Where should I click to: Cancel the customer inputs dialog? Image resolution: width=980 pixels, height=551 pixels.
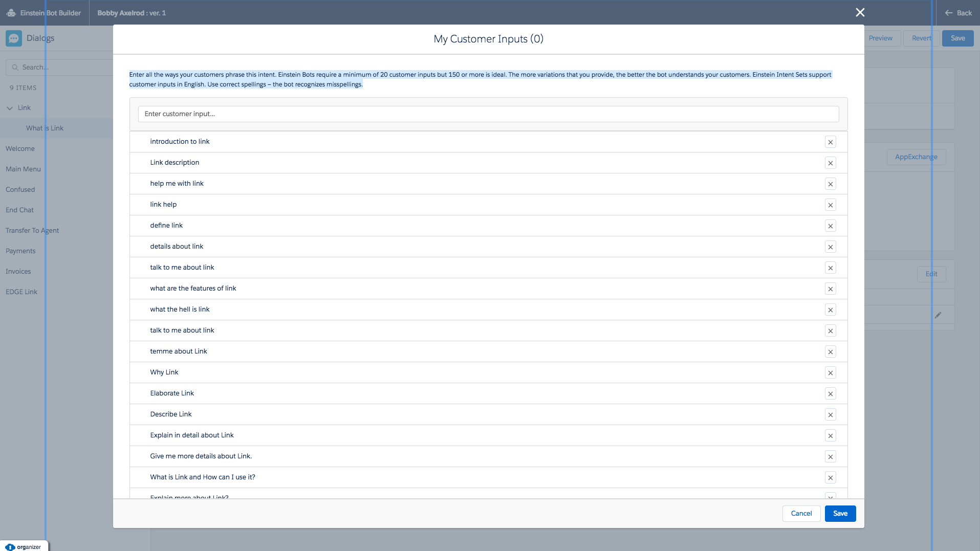[x=801, y=514]
